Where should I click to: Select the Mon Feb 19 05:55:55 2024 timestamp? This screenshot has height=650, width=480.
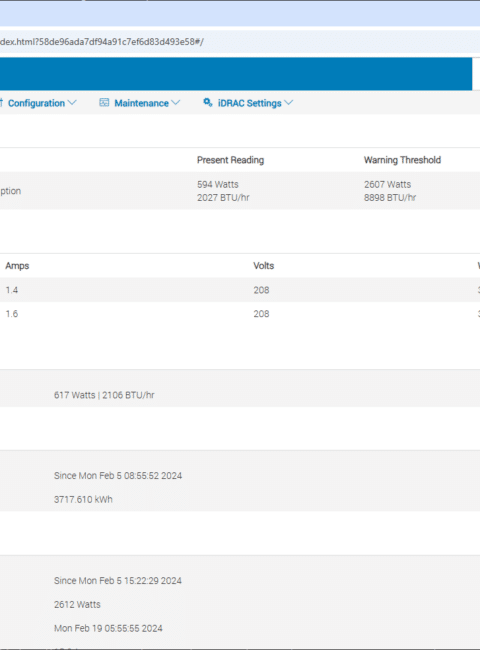point(108,628)
